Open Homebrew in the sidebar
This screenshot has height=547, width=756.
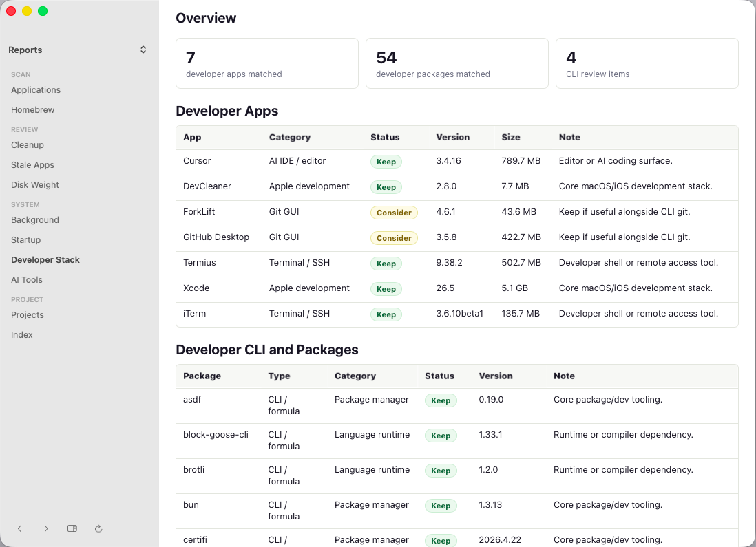click(33, 110)
